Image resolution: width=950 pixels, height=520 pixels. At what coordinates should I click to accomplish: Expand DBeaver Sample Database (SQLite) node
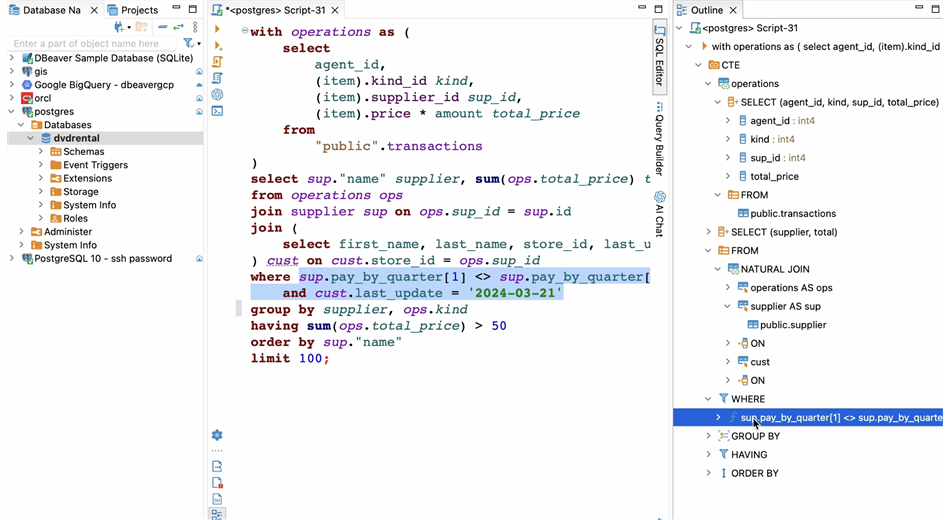[x=12, y=58]
